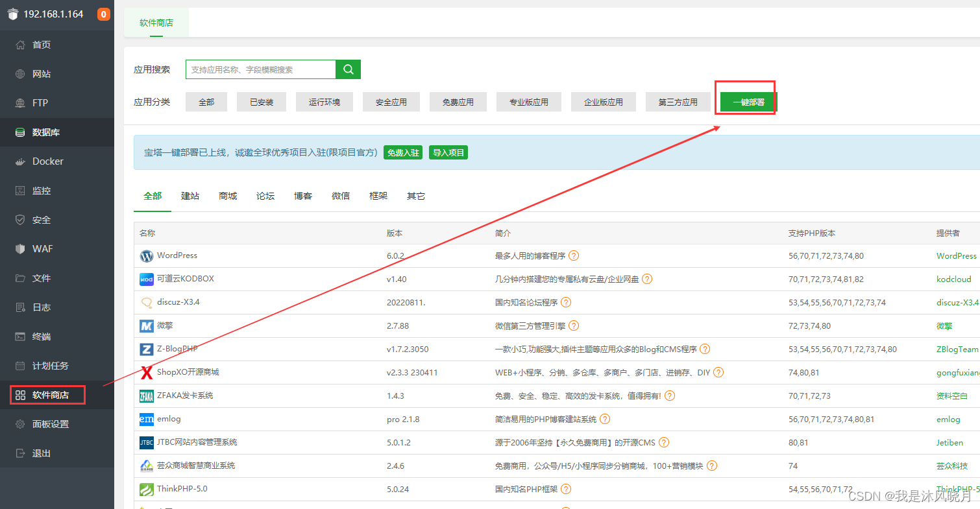Open the 软件商店 top tab
Image resolution: width=980 pixels, height=509 pixels.
156,23
